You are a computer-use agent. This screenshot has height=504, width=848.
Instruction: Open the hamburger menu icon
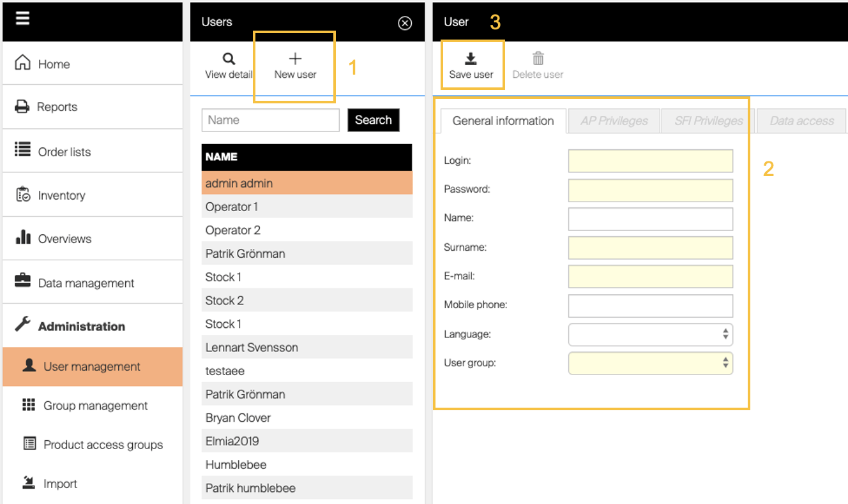[x=23, y=19]
